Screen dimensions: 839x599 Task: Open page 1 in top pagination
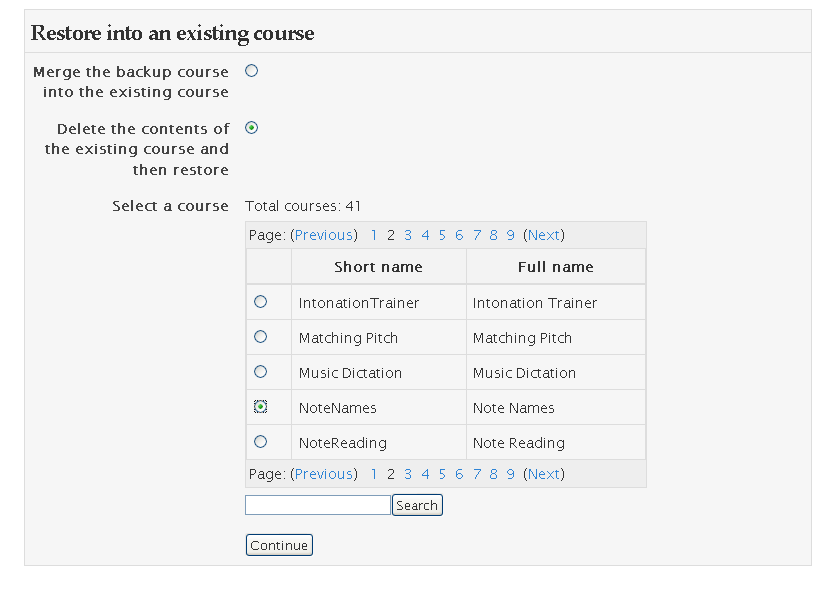[x=374, y=235]
